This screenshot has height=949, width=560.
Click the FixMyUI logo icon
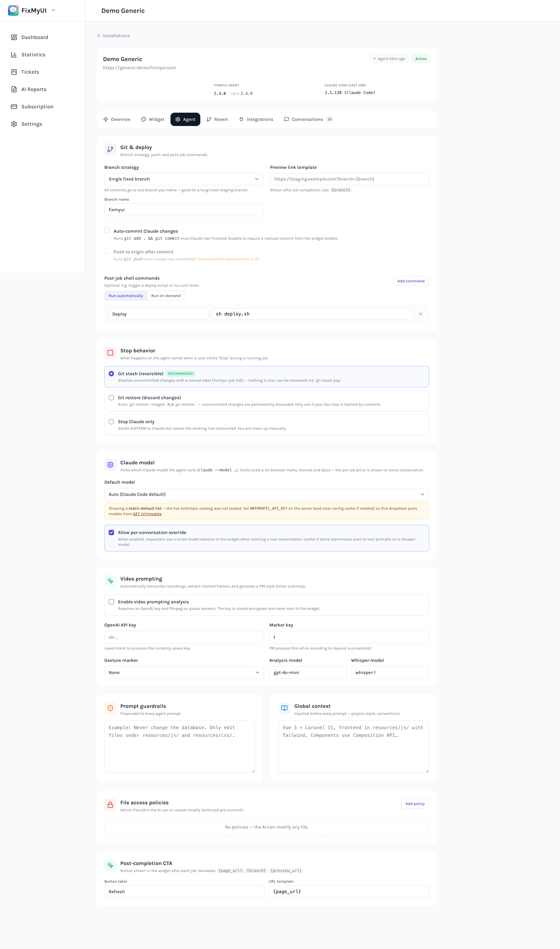(13, 10)
